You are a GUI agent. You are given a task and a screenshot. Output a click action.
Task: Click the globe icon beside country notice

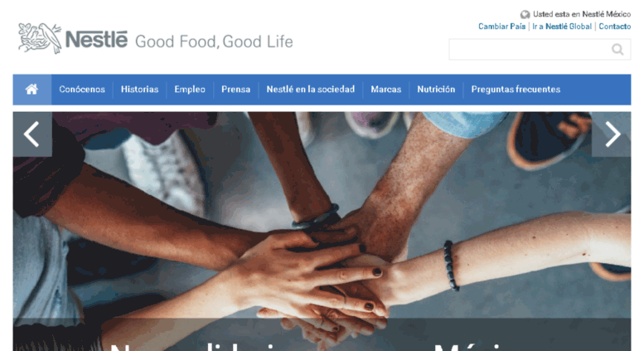pos(525,15)
